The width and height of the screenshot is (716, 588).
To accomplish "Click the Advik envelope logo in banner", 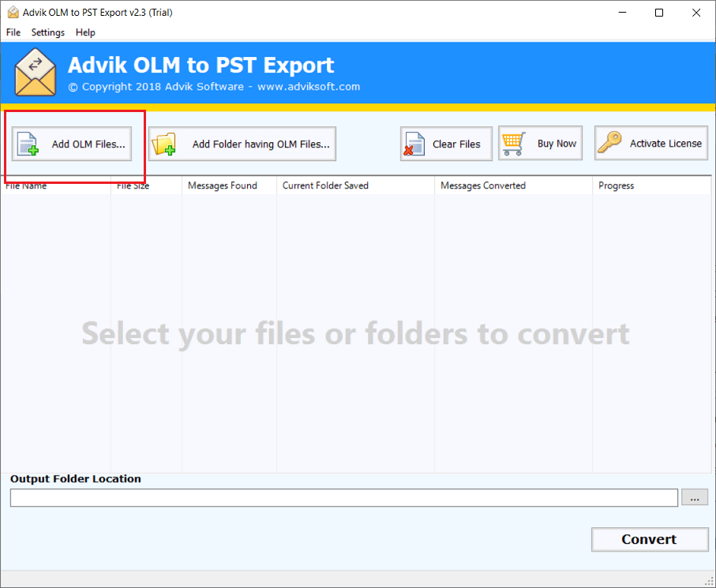I will (x=36, y=72).
